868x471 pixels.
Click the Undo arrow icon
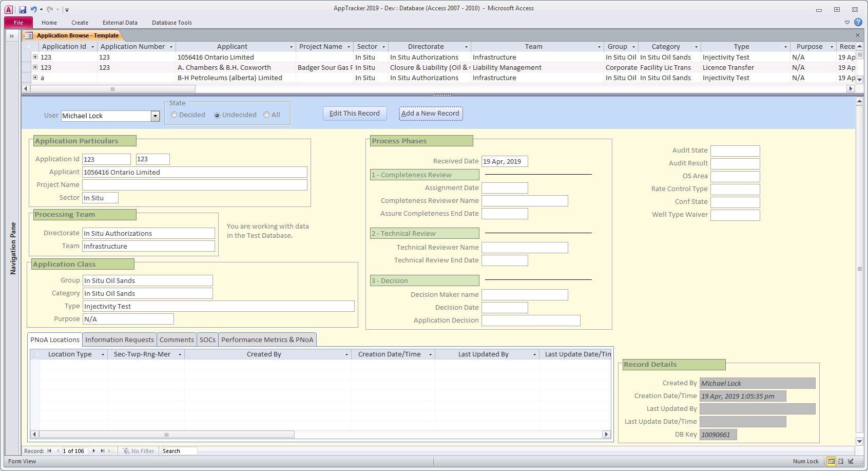(x=33, y=9)
